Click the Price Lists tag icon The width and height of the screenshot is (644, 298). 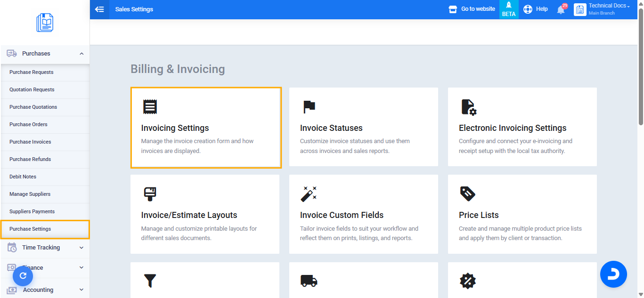point(467,193)
